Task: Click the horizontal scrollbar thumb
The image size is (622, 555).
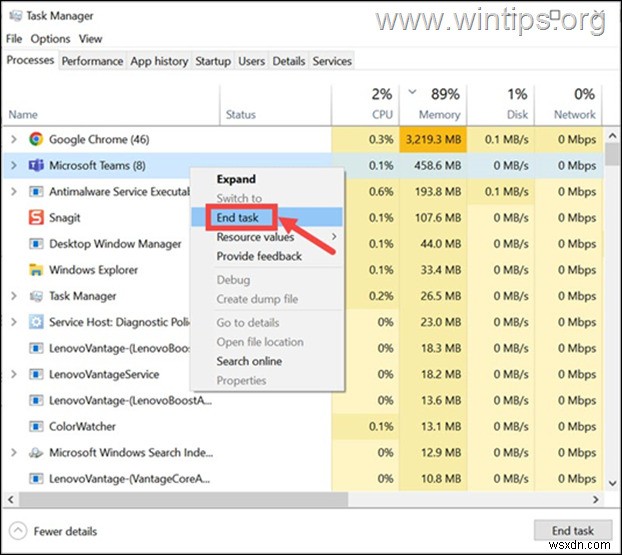Action: tap(183, 499)
